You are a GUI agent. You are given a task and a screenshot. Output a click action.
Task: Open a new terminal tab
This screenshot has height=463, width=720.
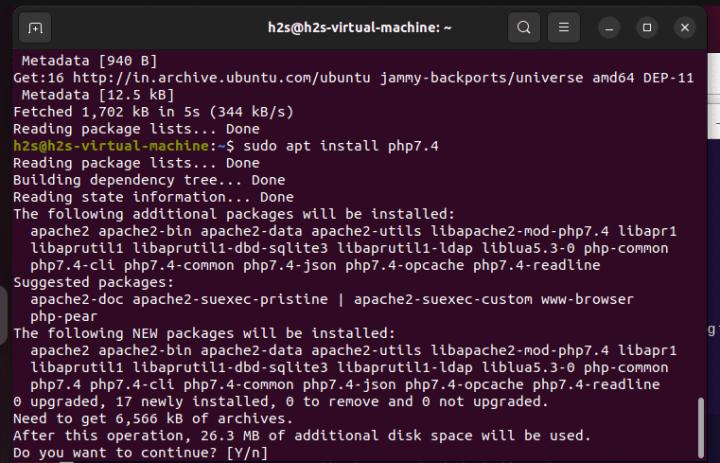[34, 27]
